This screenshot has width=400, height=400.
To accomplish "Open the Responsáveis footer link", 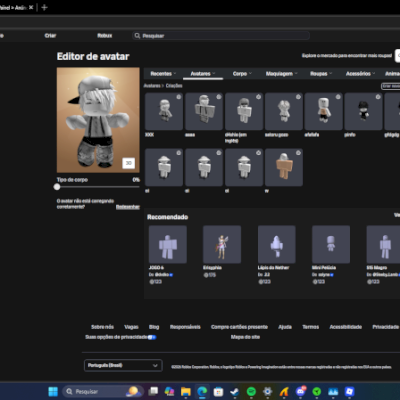I will pos(185,327).
